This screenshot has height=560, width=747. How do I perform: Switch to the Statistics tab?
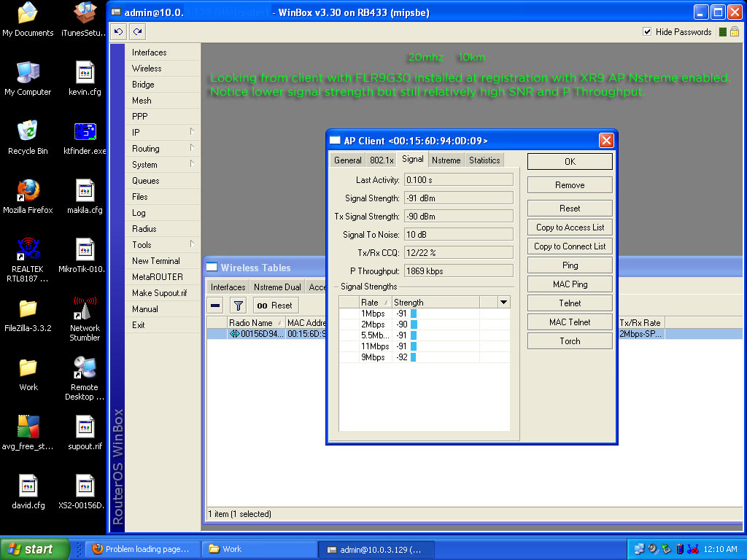click(484, 160)
